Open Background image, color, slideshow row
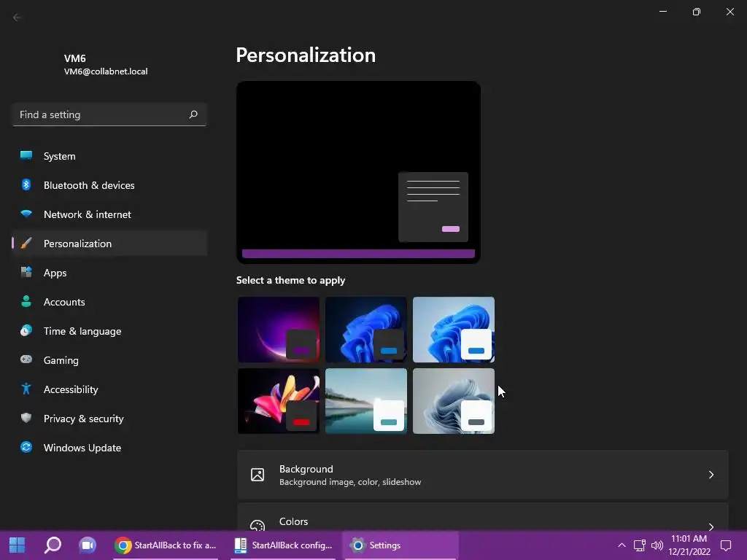 coord(483,475)
